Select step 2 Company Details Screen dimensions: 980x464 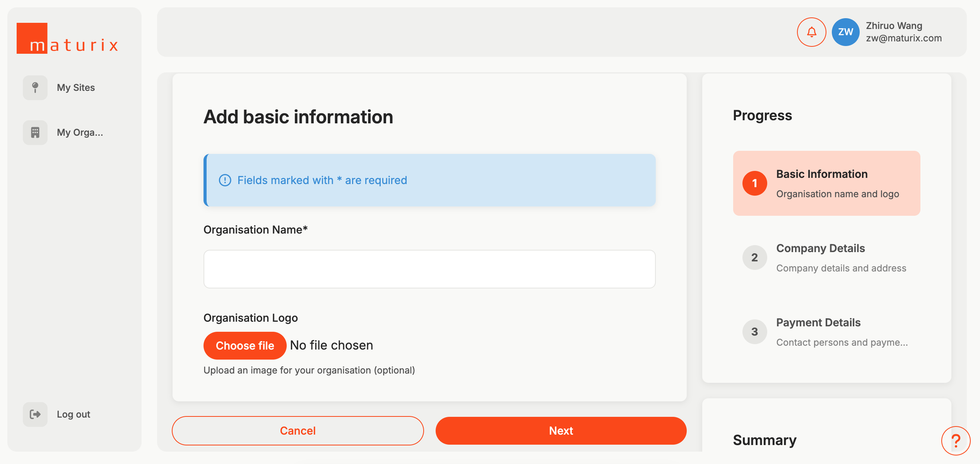click(826, 258)
